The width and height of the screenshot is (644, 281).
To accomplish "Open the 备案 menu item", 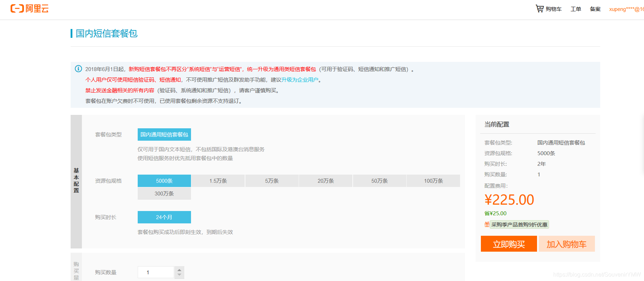I will pos(595,9).
